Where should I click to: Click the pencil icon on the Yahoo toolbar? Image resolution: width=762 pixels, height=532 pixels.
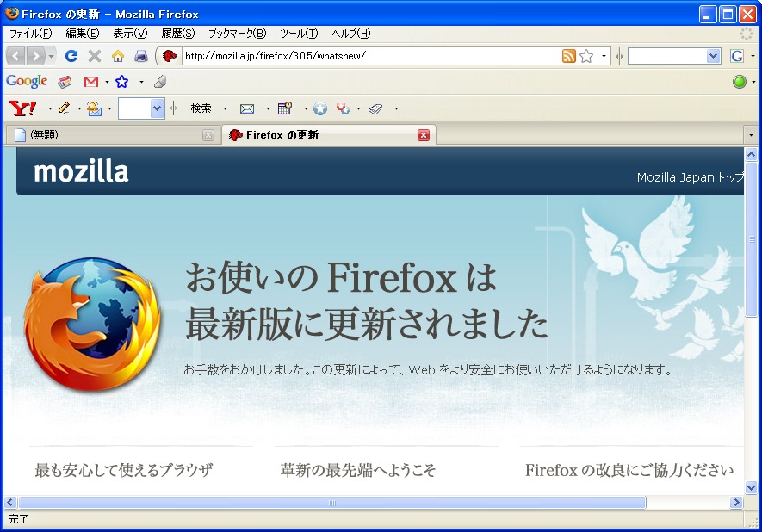pyautogui.click(x=64, y=108)
